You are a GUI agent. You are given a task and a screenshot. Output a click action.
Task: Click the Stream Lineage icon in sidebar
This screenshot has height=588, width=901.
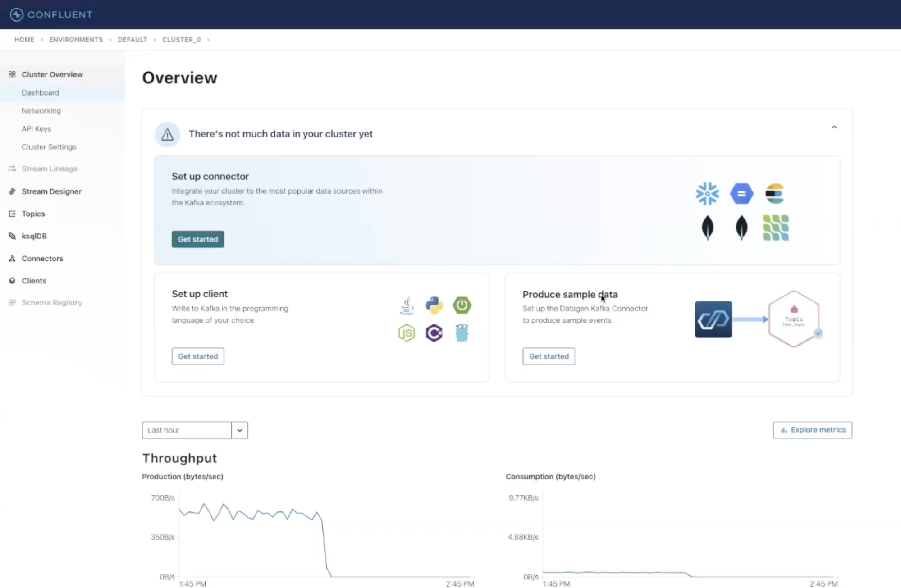12,169
